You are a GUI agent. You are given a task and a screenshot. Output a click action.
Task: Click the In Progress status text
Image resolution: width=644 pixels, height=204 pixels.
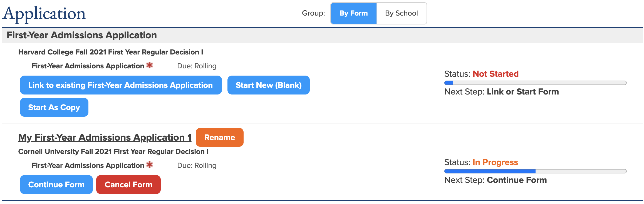495,162
